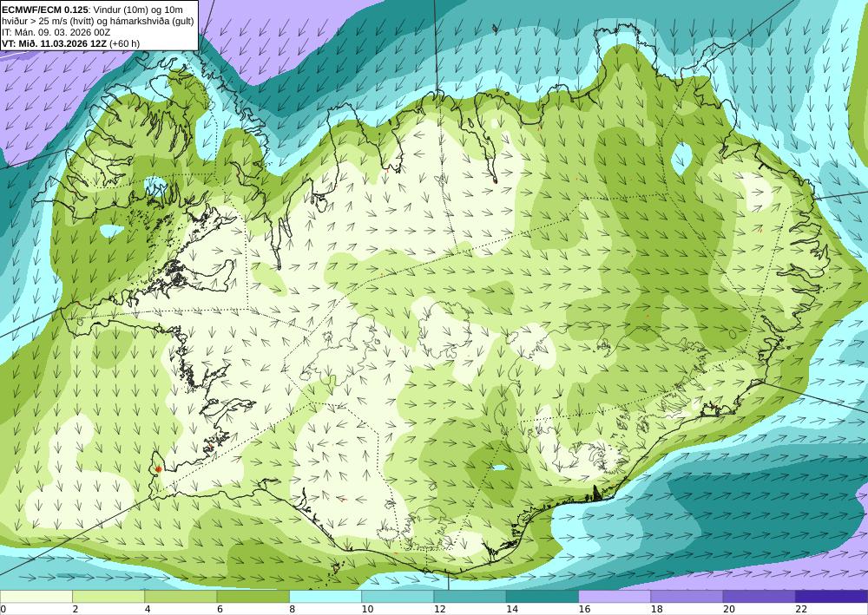
Task: Select the dark teal 14–16 m/s legend swatch
Action: pos(542,597)
